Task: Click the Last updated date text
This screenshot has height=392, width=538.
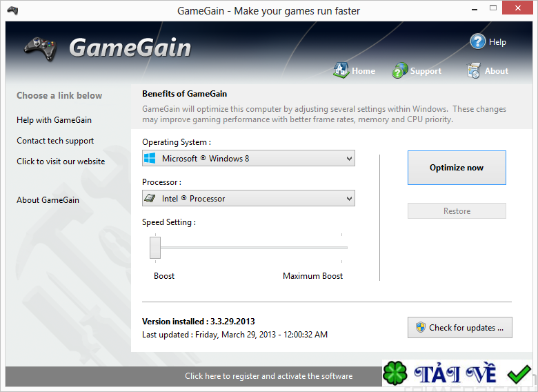Action: pos(235,334)
